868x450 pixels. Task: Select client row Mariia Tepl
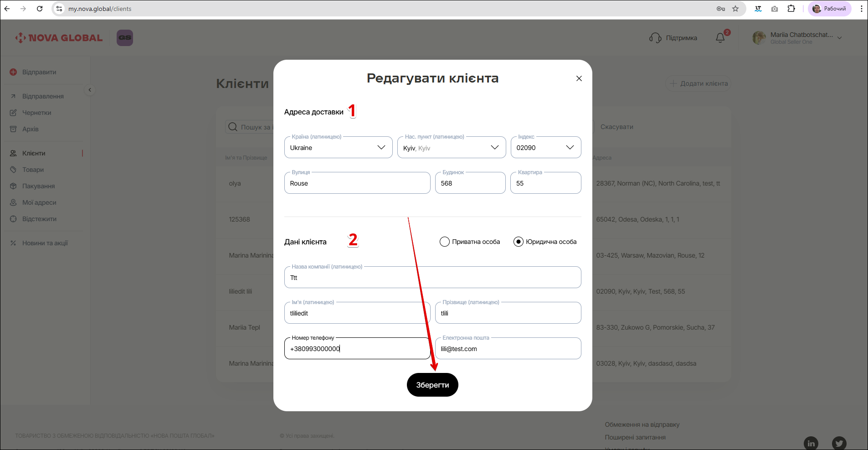pos(245,327)
